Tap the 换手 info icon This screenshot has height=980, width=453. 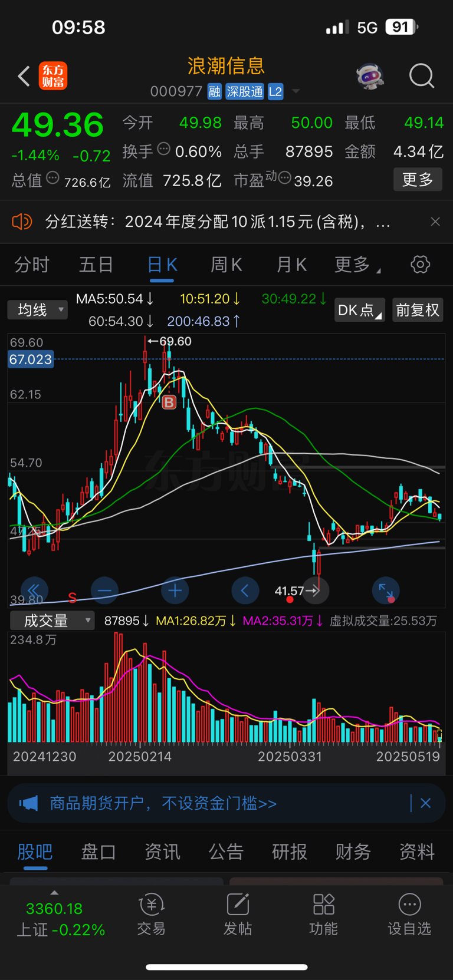pos(164,149)
